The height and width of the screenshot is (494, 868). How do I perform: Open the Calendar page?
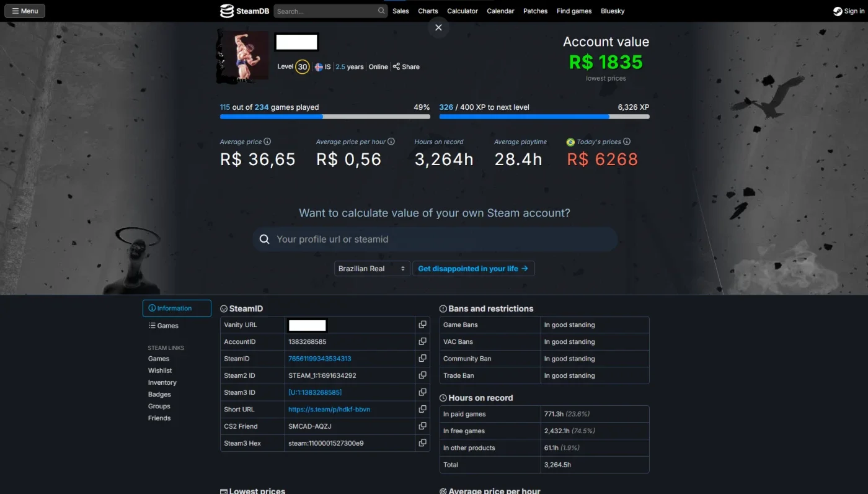coord(500,11)
